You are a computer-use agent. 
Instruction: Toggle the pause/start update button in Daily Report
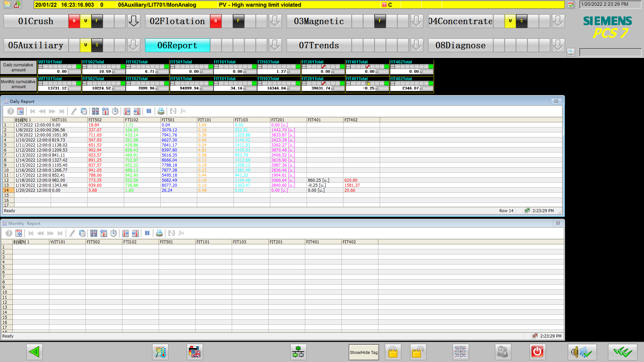[x=149, y=111]
